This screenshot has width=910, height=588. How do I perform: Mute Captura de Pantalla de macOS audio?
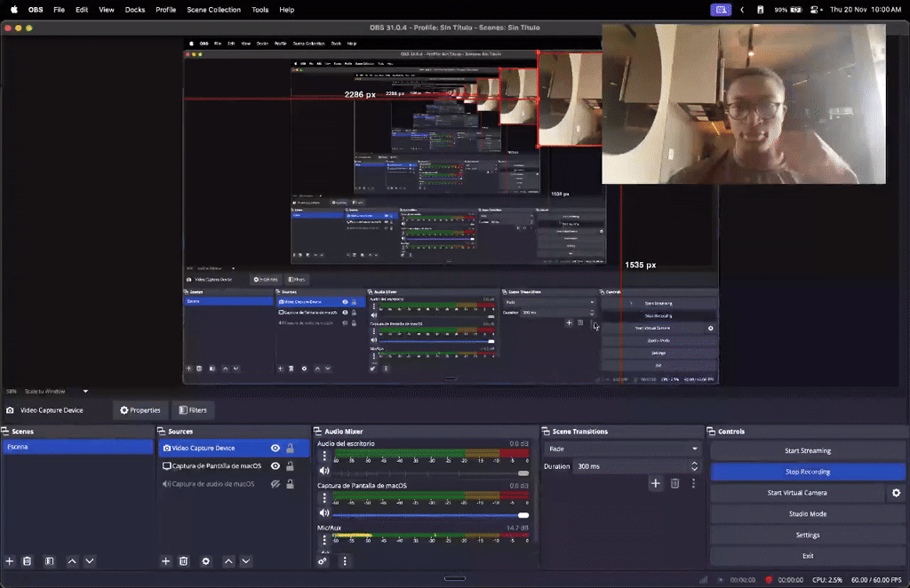tap(324, 513)
